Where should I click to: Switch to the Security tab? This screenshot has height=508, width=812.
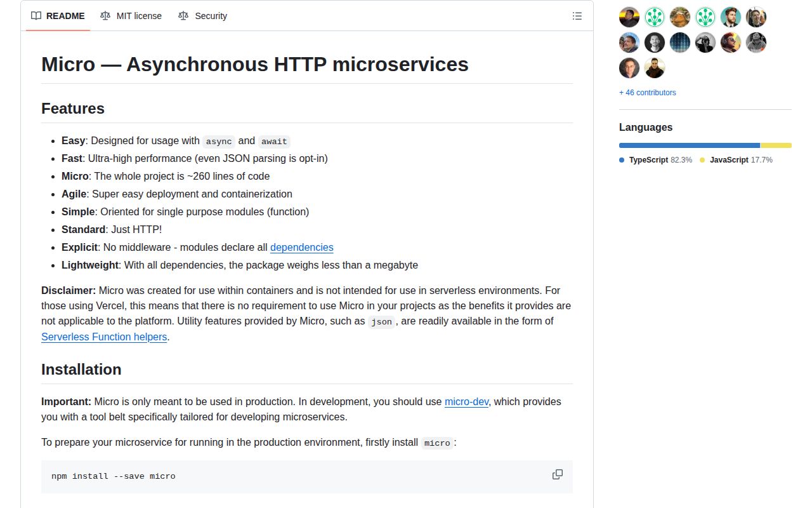[202, 16]
